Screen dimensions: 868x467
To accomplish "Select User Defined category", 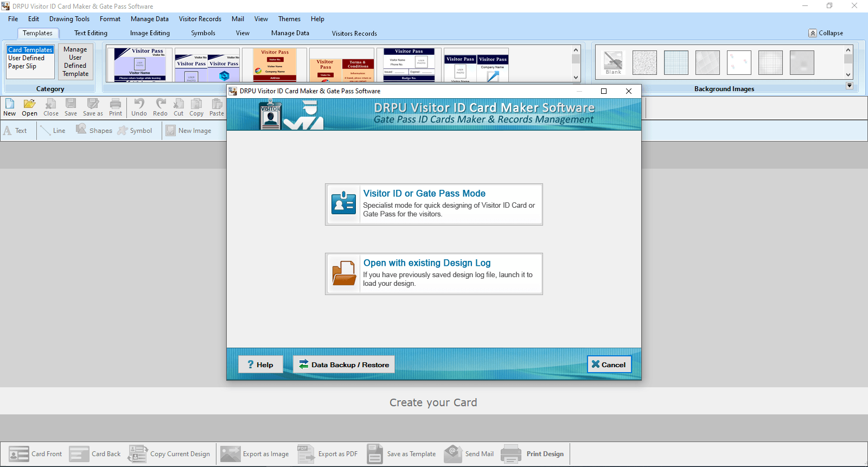I will [x=26, y=58].
